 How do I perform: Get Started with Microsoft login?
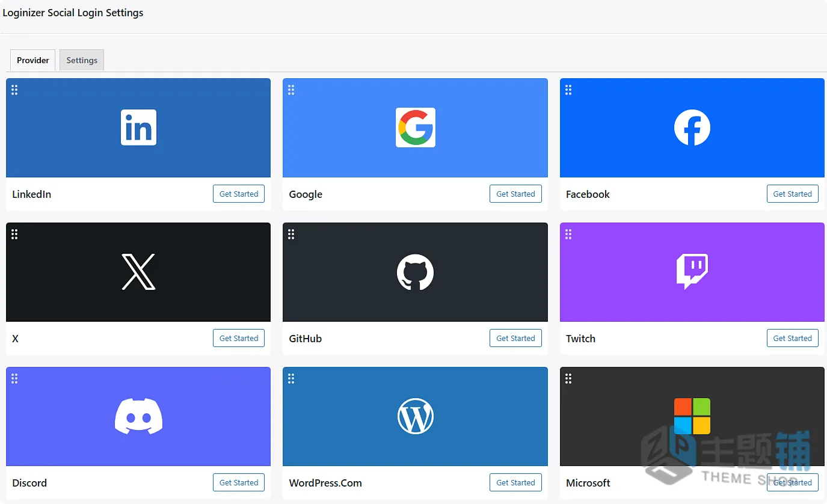pyautogui.click(x=793, y=482)
